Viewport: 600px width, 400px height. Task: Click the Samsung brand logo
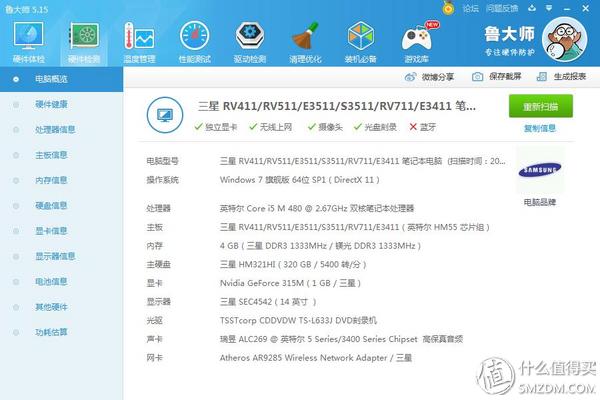[x=540, y=170]
